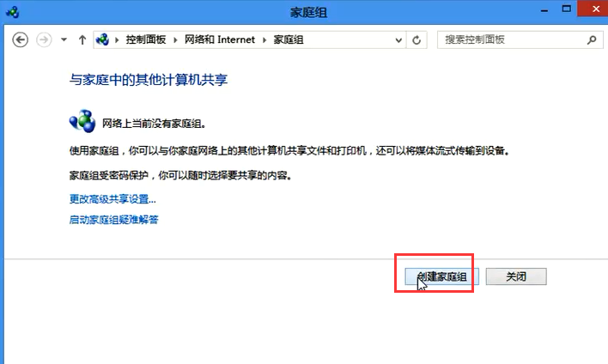Viewport: 608px width, 364px height.
Task: Click the 关闭 button
Action: coord(516,276)
